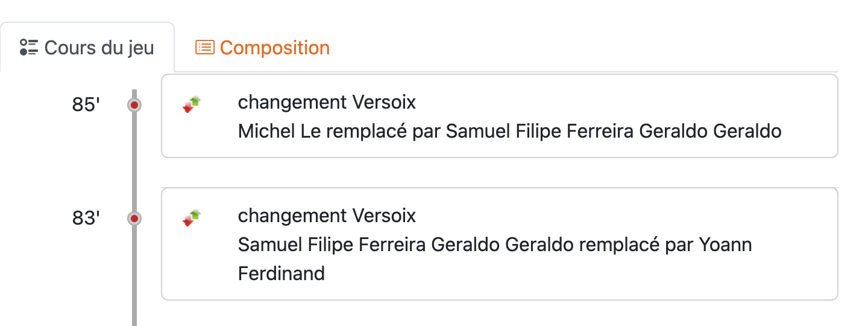Open the Composition tab
Viewport: 868px width, 326px height.
[x=274, y=48]
